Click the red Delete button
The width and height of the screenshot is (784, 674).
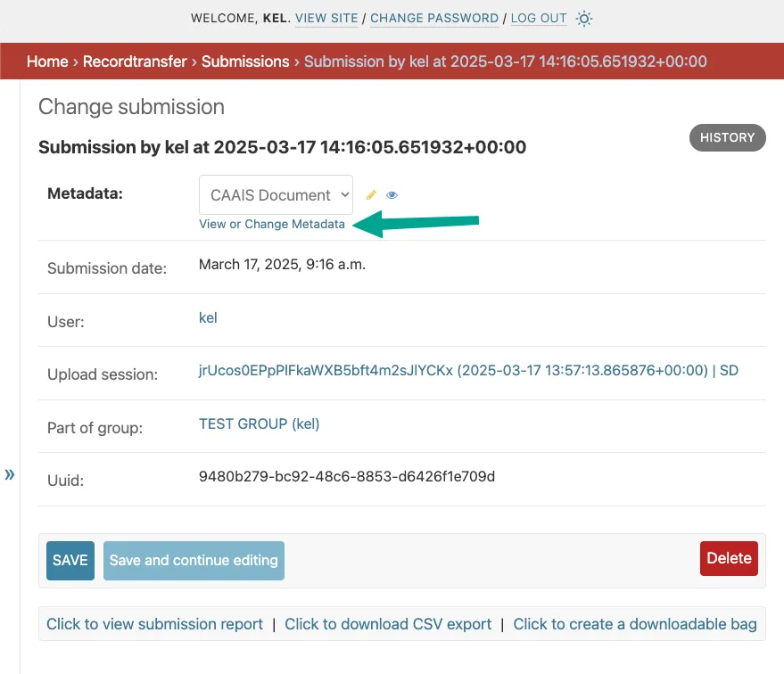point(729,558)
